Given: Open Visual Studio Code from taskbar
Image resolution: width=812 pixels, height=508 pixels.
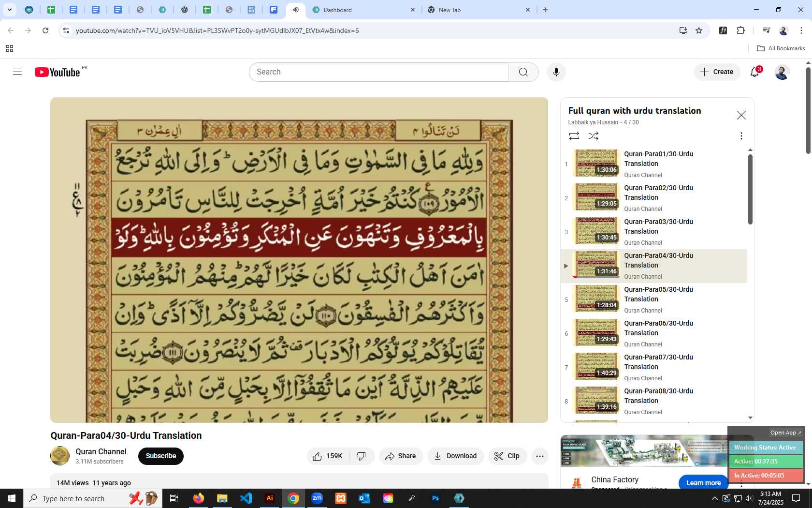Looking at the screenshot, I should [246, 498].
